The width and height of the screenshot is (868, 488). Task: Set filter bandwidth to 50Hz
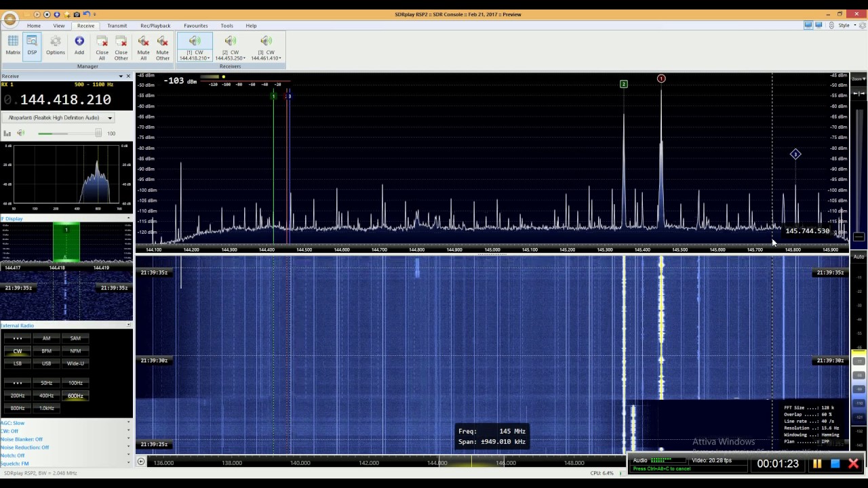tap(46, 383)
